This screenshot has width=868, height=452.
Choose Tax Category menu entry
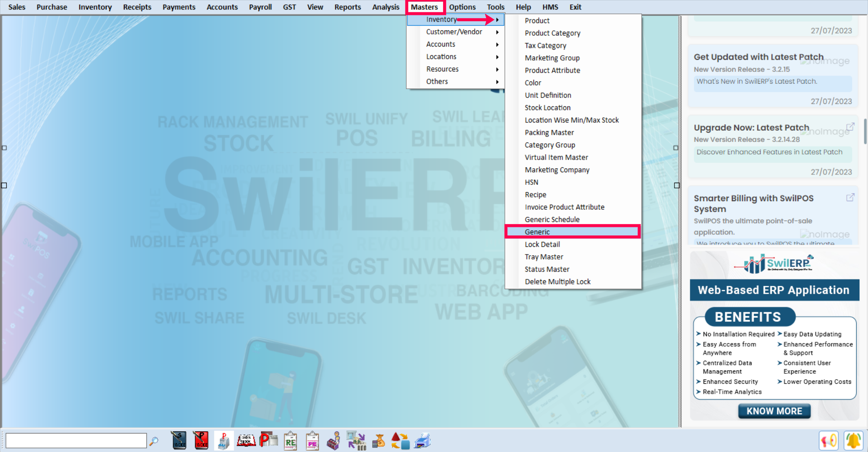[573, 46]
